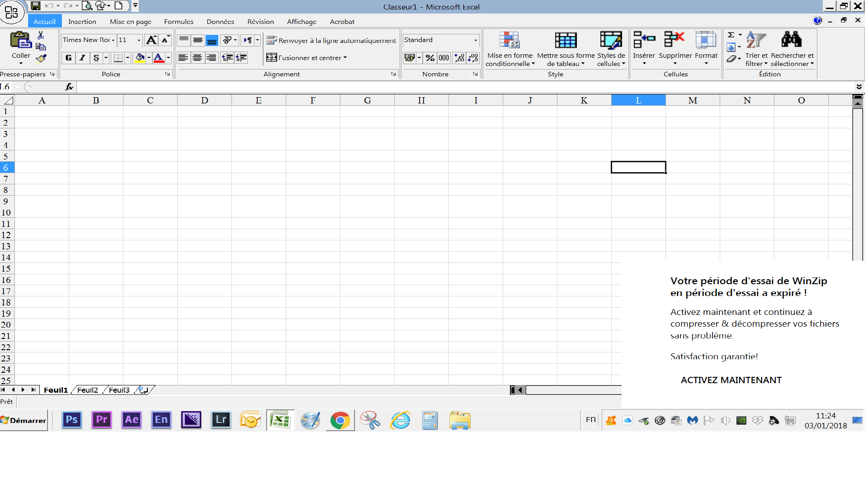
Task: Click Renvoyer à la ligne automatiquement
Action: pyautogui.click(x=331, y=41)
